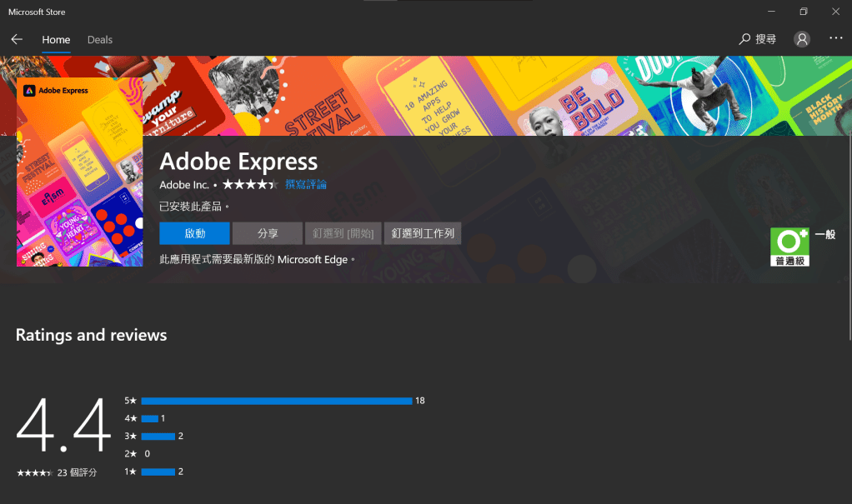This screenshot has width=852, height=504.
Task: Click the 釘選到工作列 pin to taskbar button
Action: click(423, 233)
